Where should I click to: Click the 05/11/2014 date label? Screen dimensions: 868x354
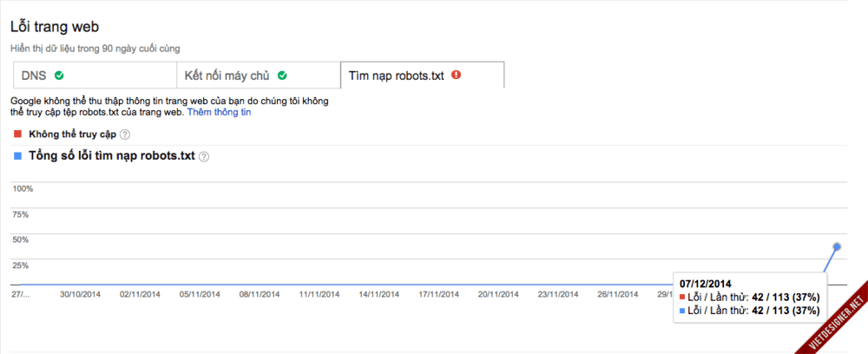pos(200,294)
